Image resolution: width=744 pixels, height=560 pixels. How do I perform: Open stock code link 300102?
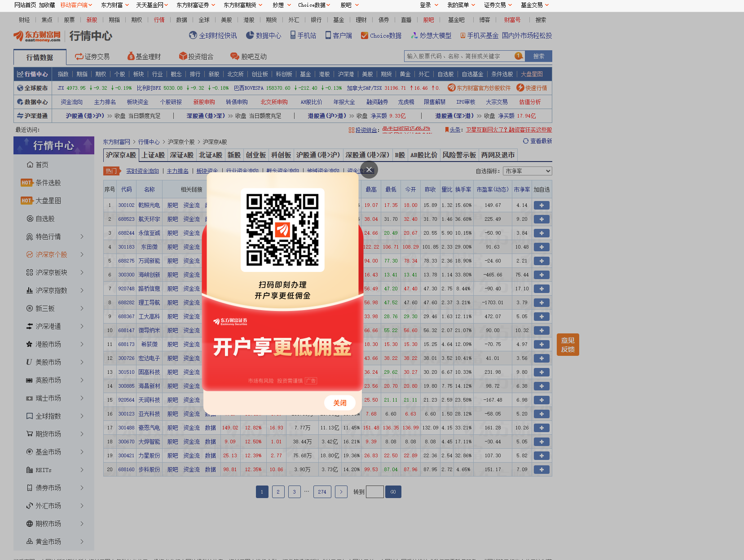coord(126,205)
